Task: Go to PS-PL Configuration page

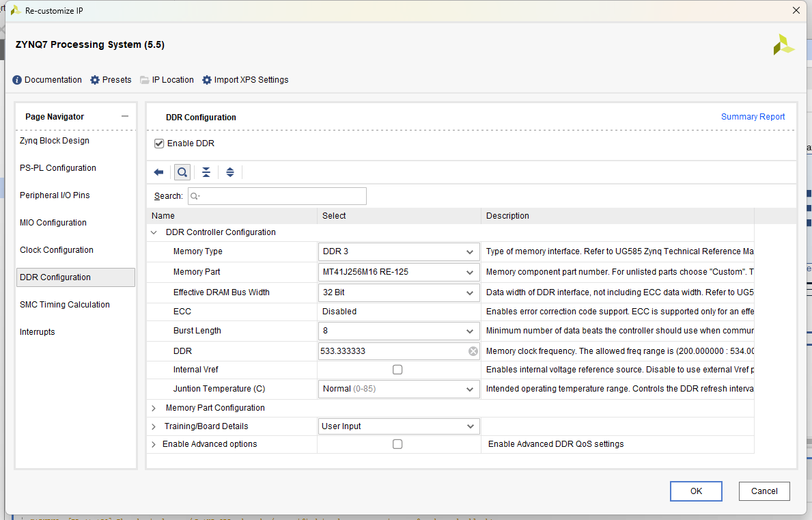Action: pos(58,168)
